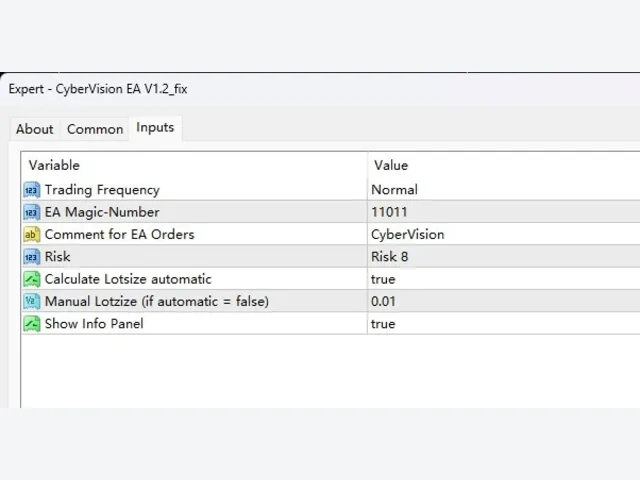Select the EA Magic-Number variable name
640x480 pixels.
pyautogui.click(x=102, y=212)
